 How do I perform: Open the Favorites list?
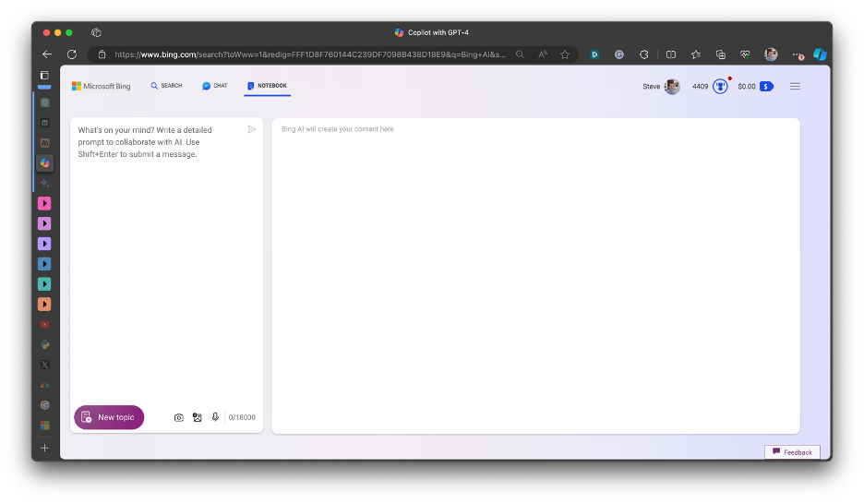pyautogui.click(x=696, y=54)
